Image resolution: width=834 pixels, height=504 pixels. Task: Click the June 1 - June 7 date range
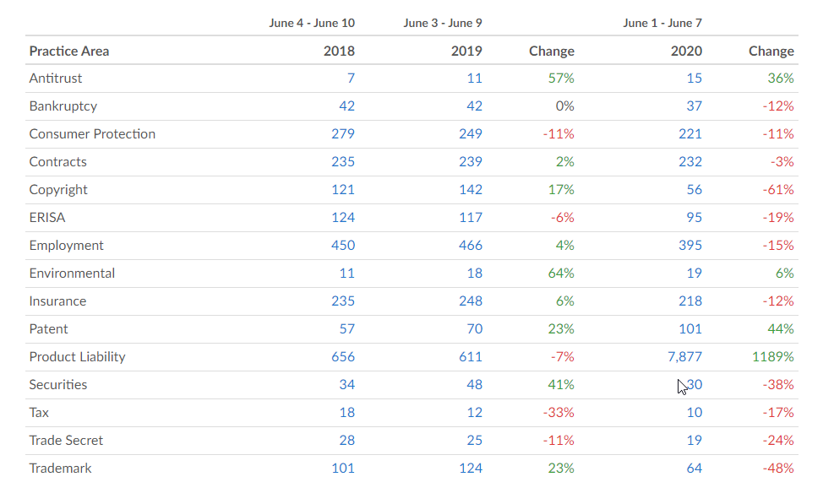[x=662, y=23]
